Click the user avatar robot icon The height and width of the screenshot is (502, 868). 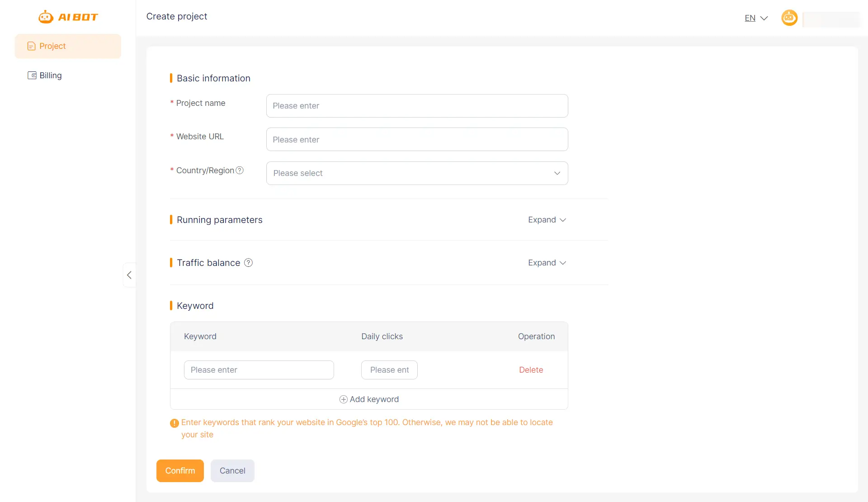789,18
